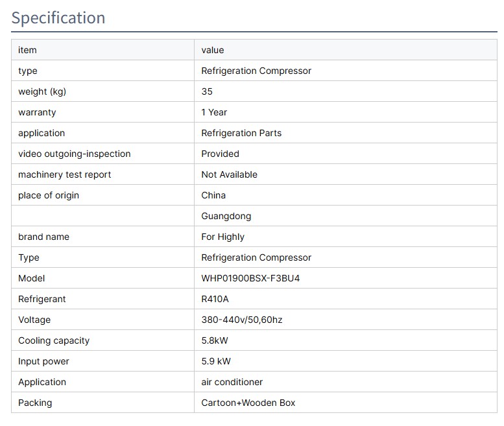Screen dimensions: 504x426
Task: Click the R410A refrigerant value
Action: point(215,299)
